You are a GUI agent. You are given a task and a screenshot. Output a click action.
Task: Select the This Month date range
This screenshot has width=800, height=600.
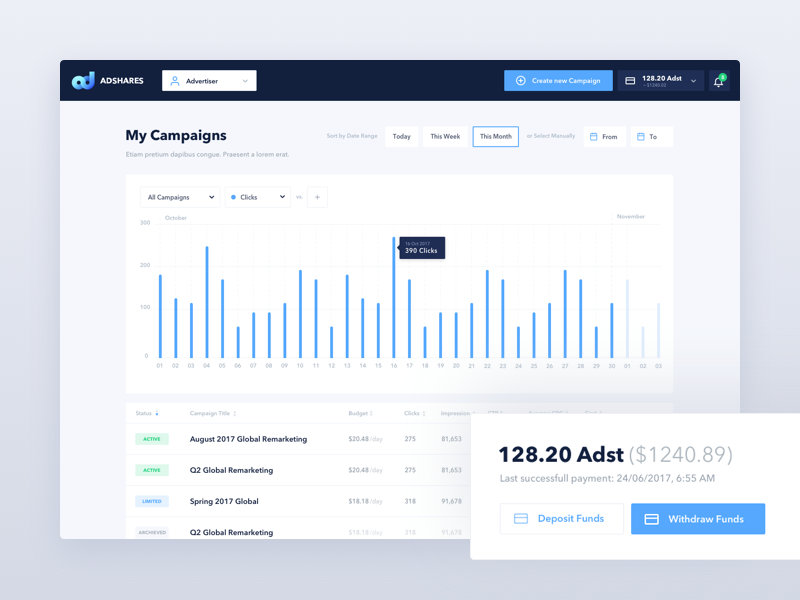coord(495,137)
